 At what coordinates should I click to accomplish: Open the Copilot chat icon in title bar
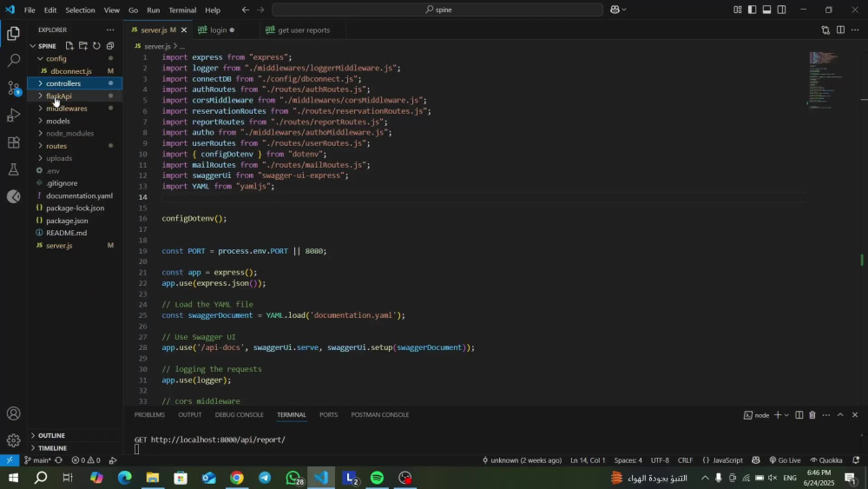coord(615,10)
